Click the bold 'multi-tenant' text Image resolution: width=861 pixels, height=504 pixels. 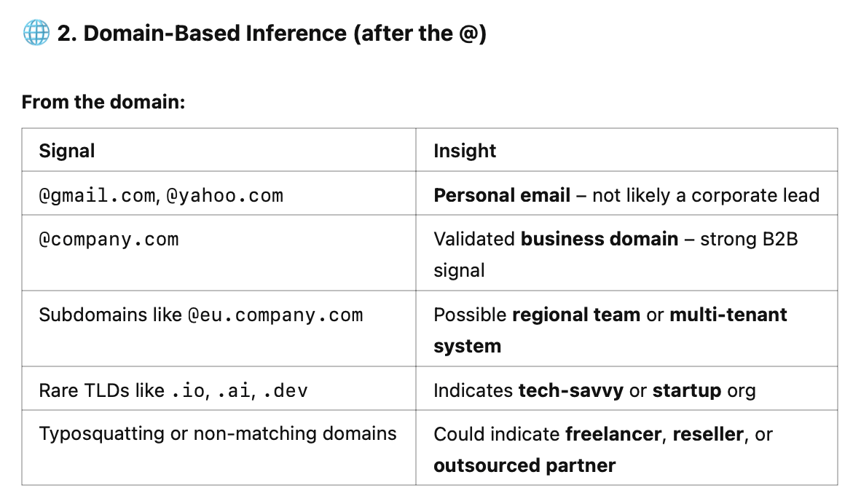coord(728,315)
